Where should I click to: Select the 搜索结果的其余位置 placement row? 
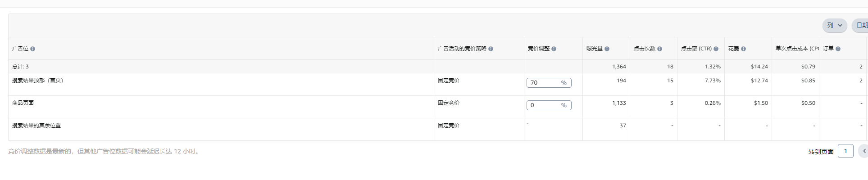438,130
